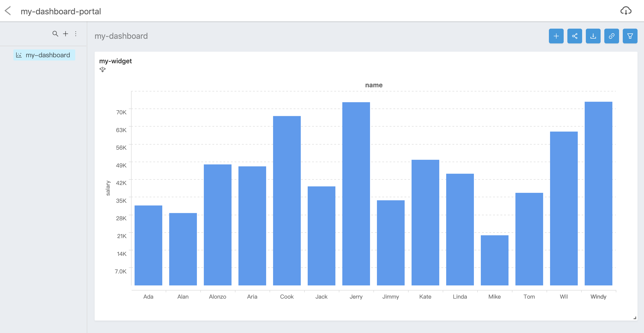
Task: Click the drill icon under my-widget title
Action: tap(102, 69)
